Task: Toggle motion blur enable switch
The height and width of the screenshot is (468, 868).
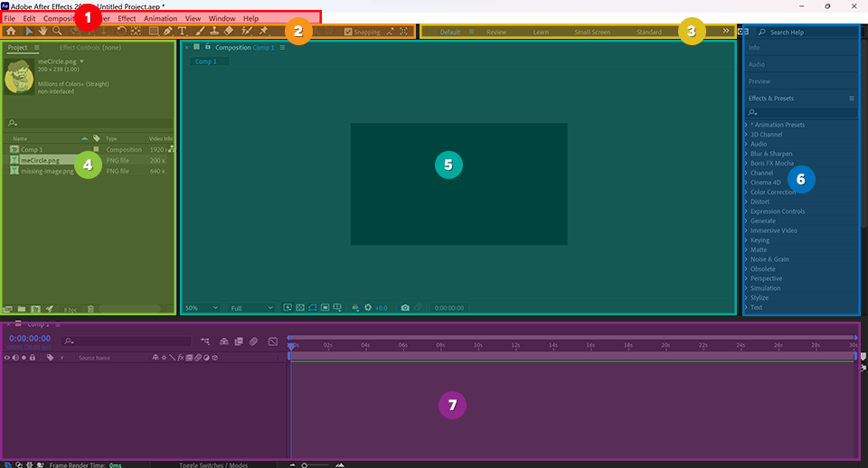Action: click(253, 342)
